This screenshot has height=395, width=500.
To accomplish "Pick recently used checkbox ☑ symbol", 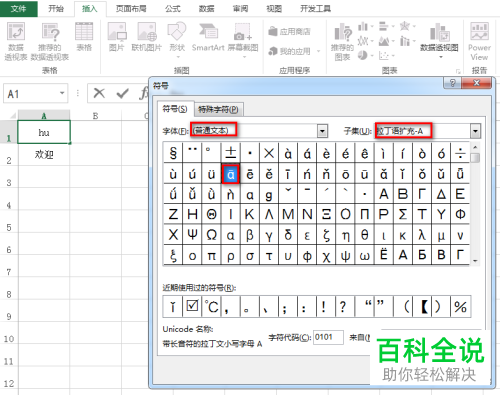I will pyautogui.click(x=192, y=306).
